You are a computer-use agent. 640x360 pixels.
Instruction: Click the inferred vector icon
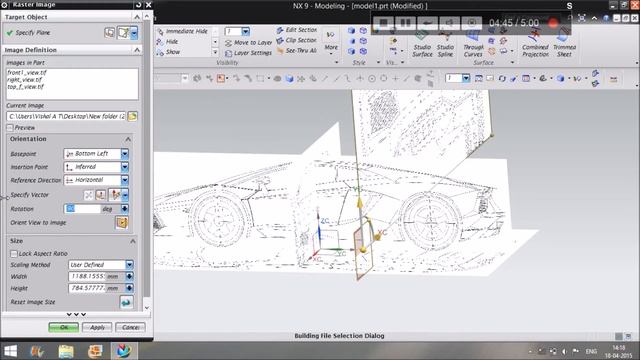[x=115, y=195]
